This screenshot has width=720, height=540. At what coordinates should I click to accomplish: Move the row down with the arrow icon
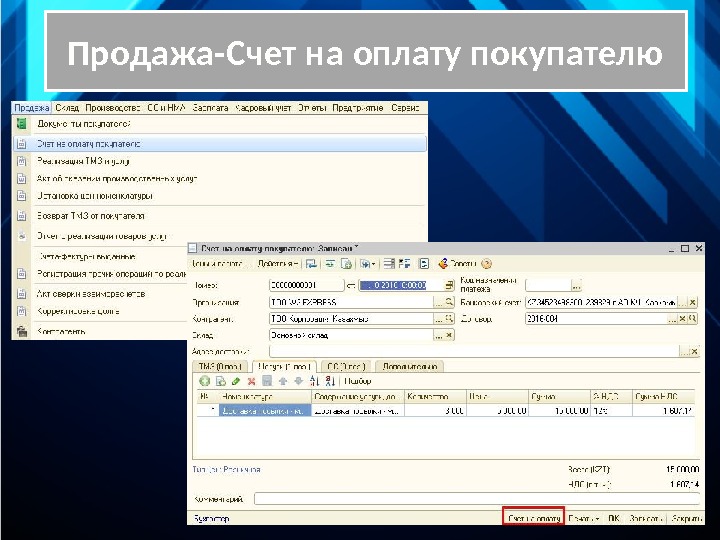[298, 381]
